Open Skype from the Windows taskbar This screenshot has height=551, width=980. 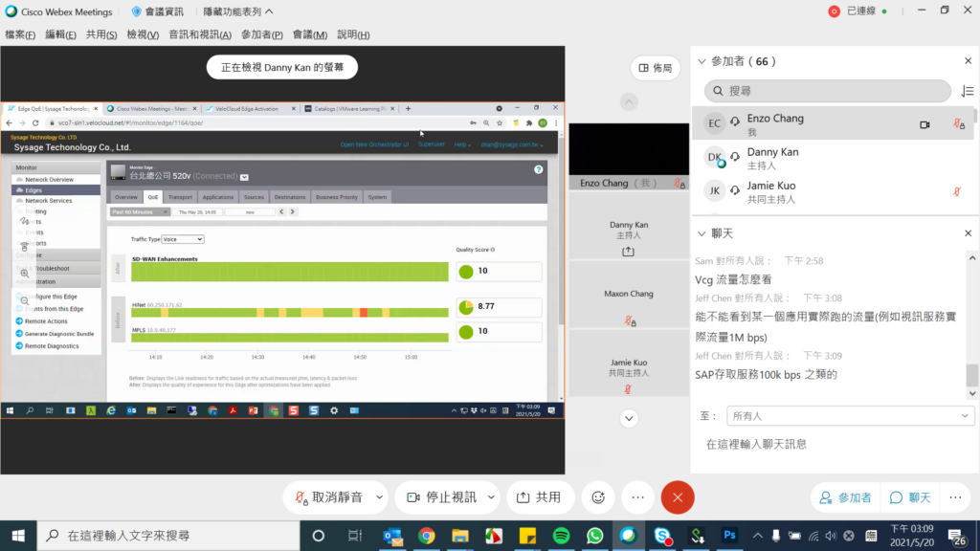click(x=662, y=536)
